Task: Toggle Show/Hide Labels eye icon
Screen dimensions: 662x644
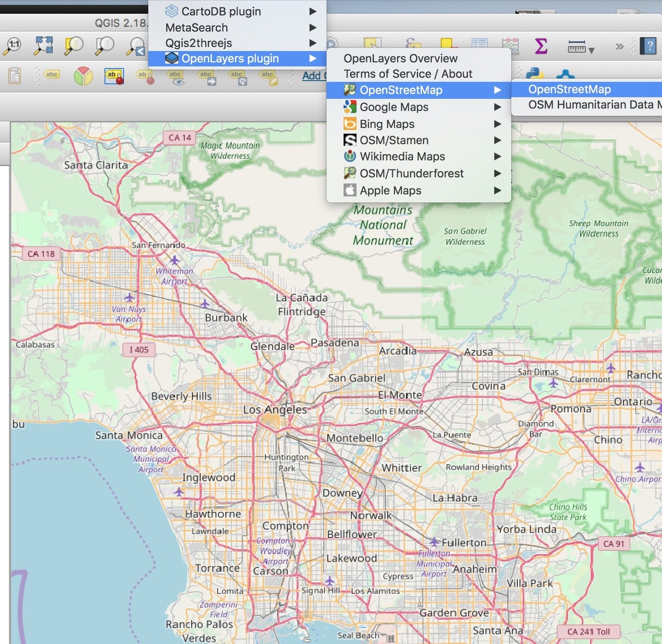Action: click(x=176, y=77)
